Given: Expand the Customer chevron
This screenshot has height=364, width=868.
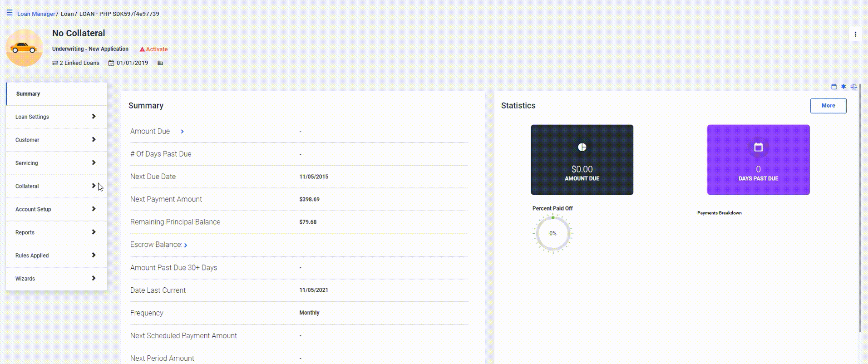Looking at the screenshot, I should click(94, 140).
